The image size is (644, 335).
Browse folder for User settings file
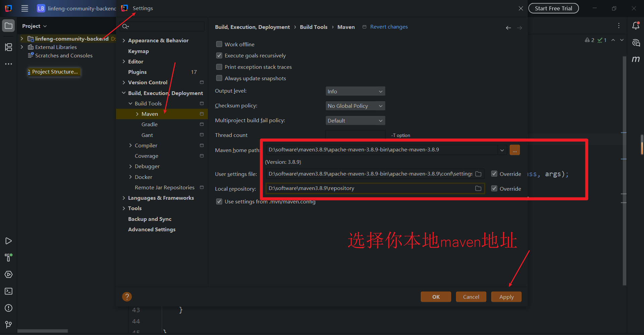478,174
